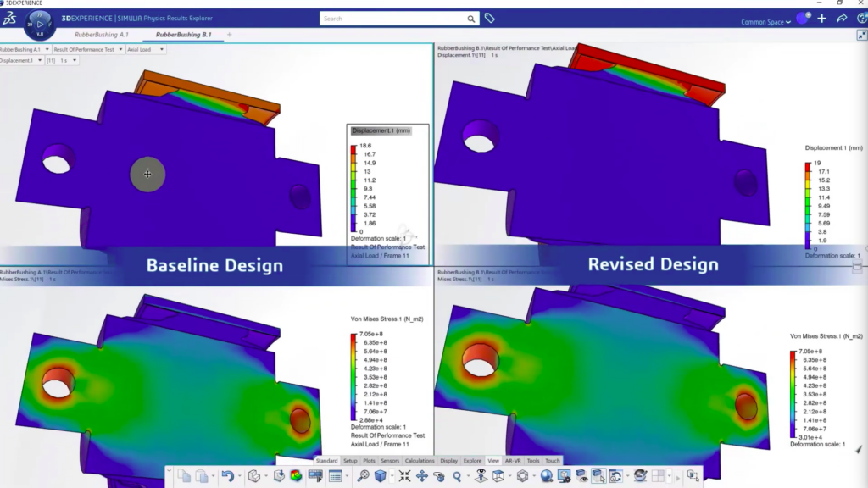Click the 3DEXPERIENCE compass play button

point(40,25)
